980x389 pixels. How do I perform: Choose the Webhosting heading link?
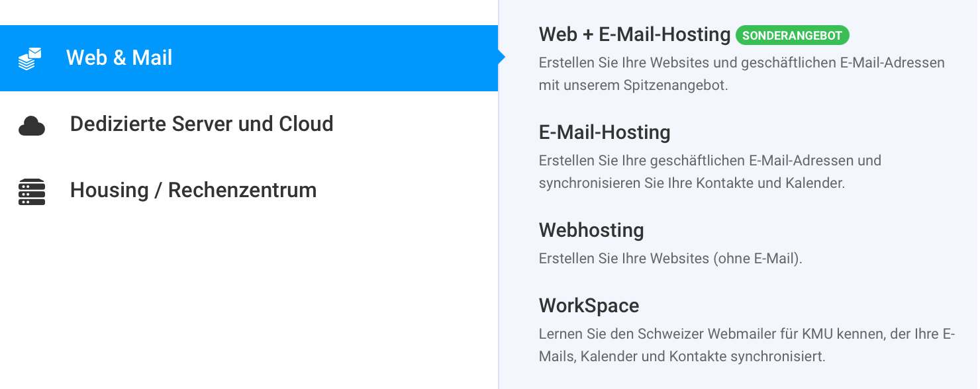click(591, 230)
